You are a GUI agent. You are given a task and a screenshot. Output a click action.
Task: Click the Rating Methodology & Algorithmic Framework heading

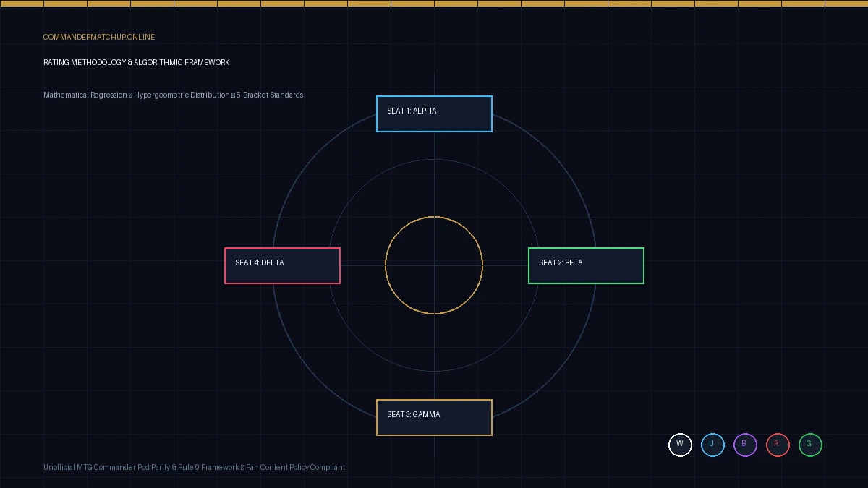137,62
